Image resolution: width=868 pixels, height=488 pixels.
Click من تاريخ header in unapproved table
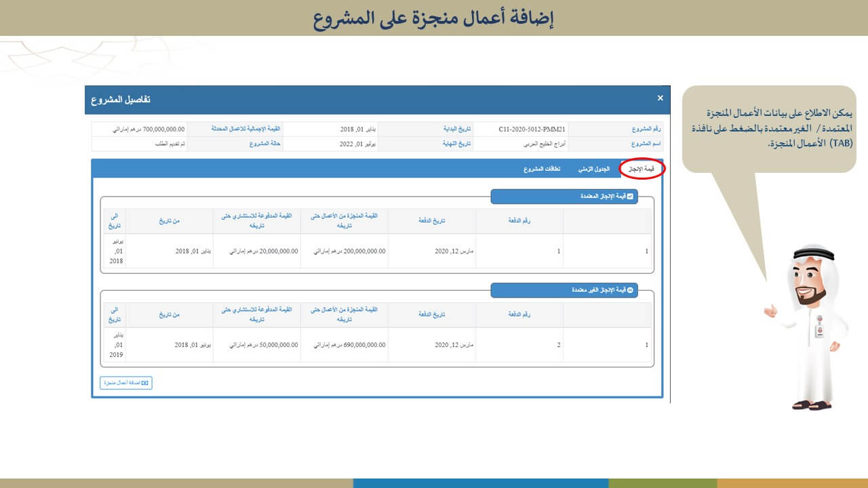170,314
